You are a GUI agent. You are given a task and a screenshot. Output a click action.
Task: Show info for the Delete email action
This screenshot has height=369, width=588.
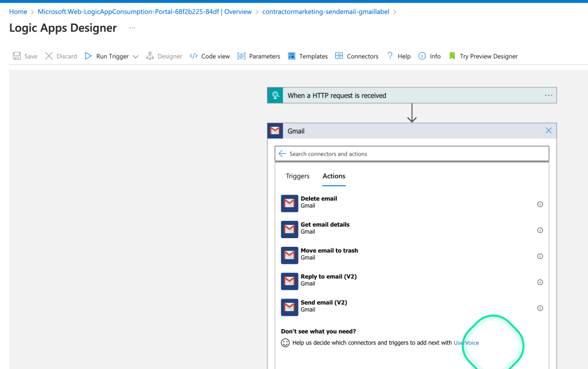(x=540, y=204)
